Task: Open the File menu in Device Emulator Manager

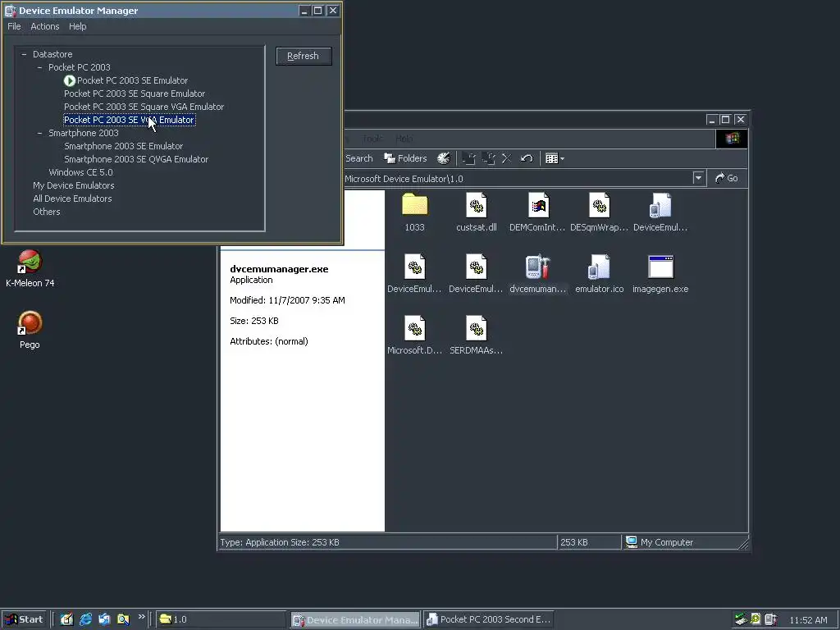Action: pos(14,26)
